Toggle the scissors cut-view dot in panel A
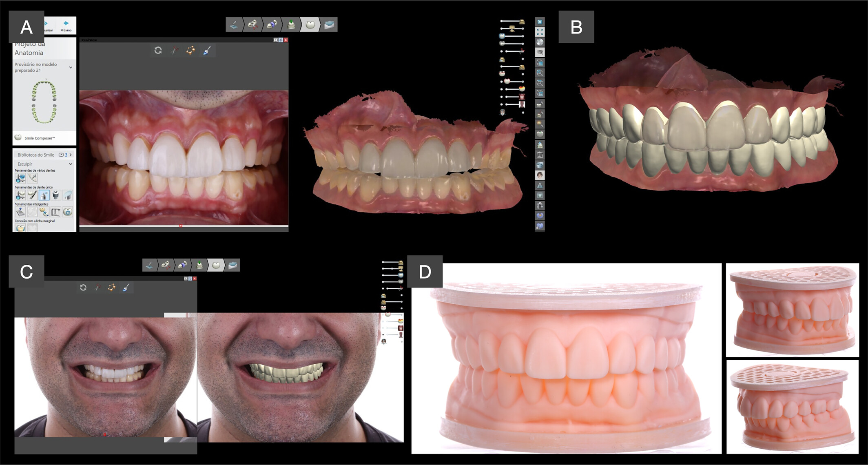Viewport: 868px width, 465px height. point(502,51)
